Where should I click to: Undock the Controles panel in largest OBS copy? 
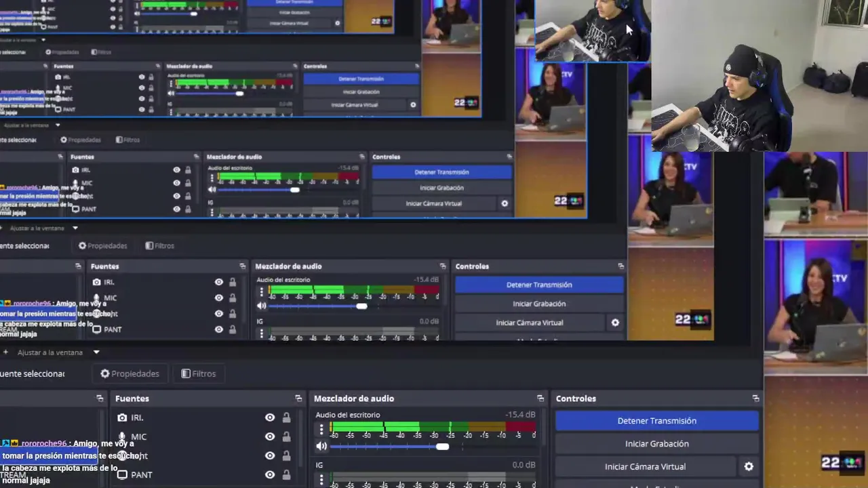click(x=755, y=399)
